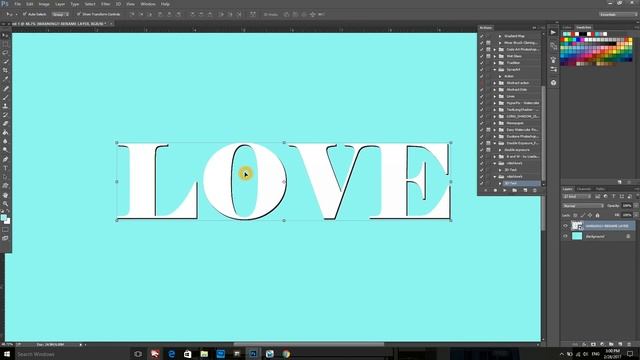
Task: Click the Actions panel play-icon in dock
Action: [x=553, y=32]
